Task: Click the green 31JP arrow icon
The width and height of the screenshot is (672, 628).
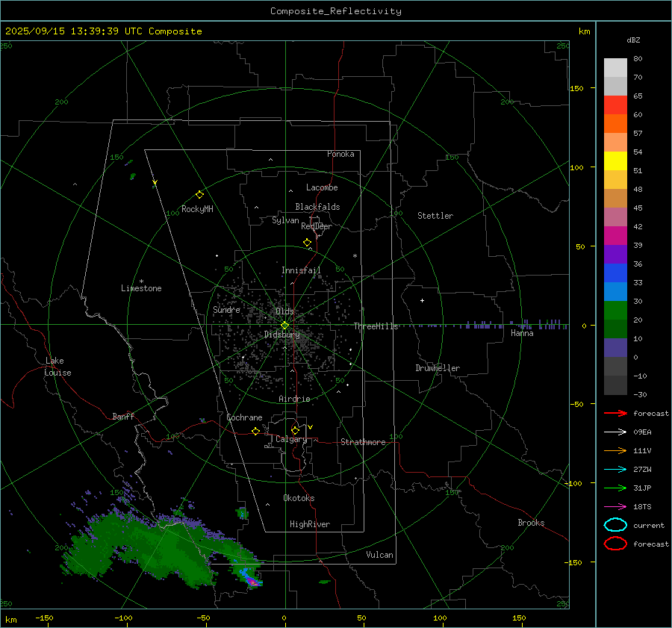Action: click(x=615, y=488)
